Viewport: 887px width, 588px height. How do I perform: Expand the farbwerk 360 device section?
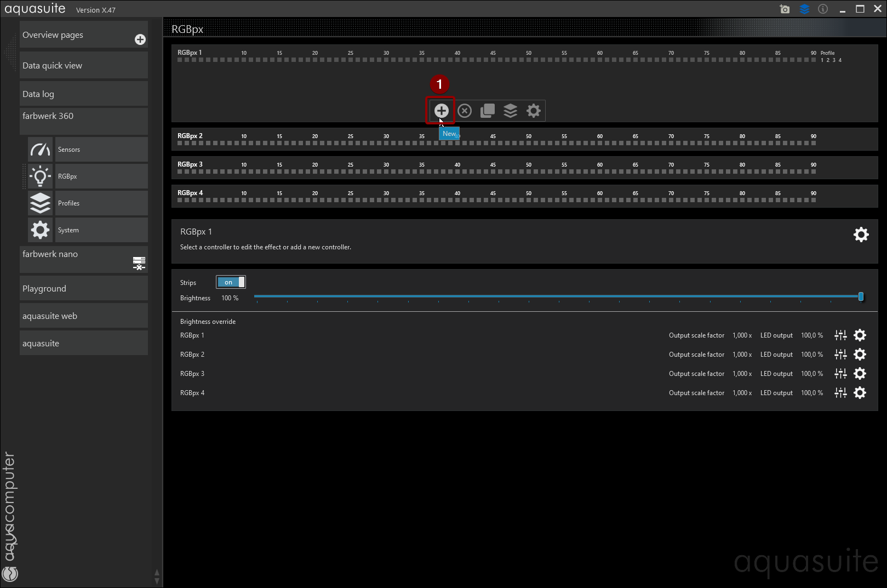83,116
